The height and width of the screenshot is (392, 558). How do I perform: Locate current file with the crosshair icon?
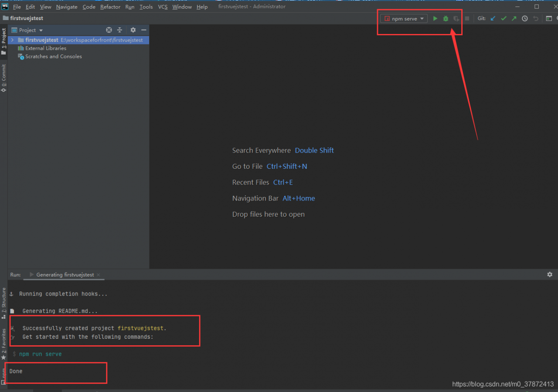[109, 30]
